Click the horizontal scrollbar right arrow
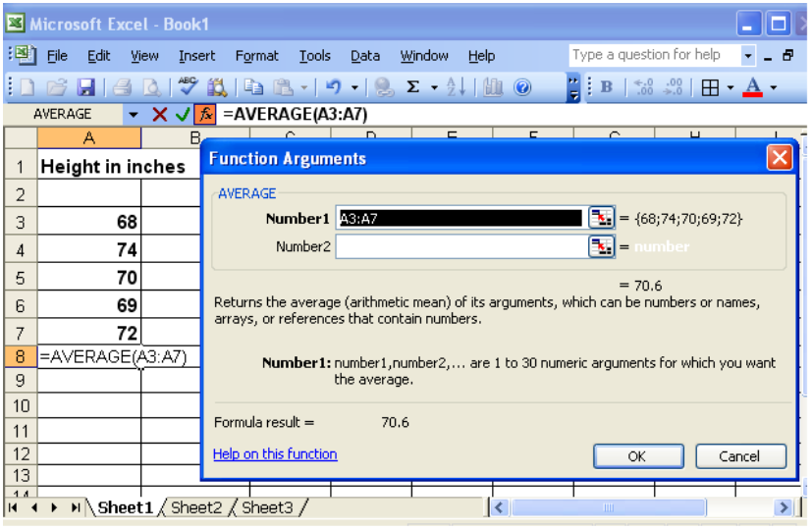Screen dimensions: 812x530 783,507
